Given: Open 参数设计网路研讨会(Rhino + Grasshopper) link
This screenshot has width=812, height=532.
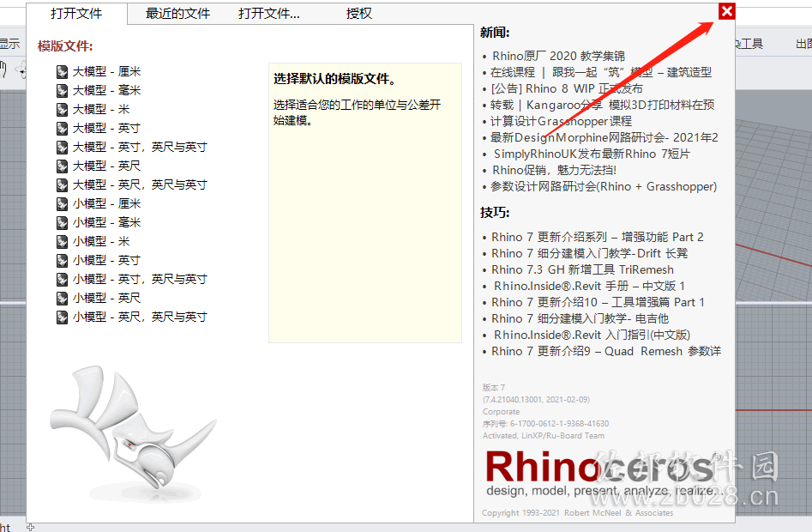Looking at the screenshot, I should pos(604,186).
